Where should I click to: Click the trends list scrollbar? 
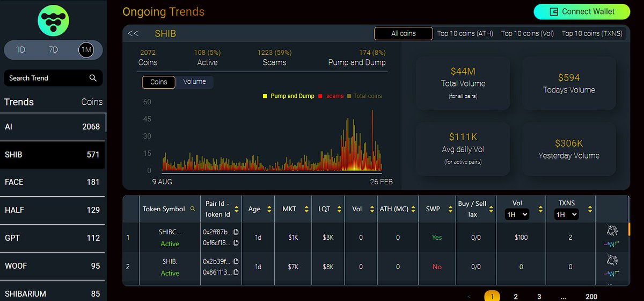click(105, 123)
